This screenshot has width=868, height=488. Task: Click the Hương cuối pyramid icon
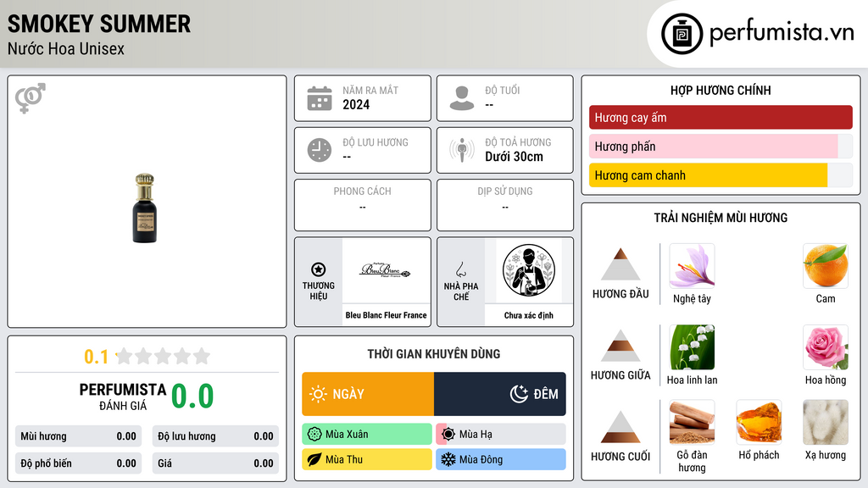pyautogui.click(x=620, y=427)
